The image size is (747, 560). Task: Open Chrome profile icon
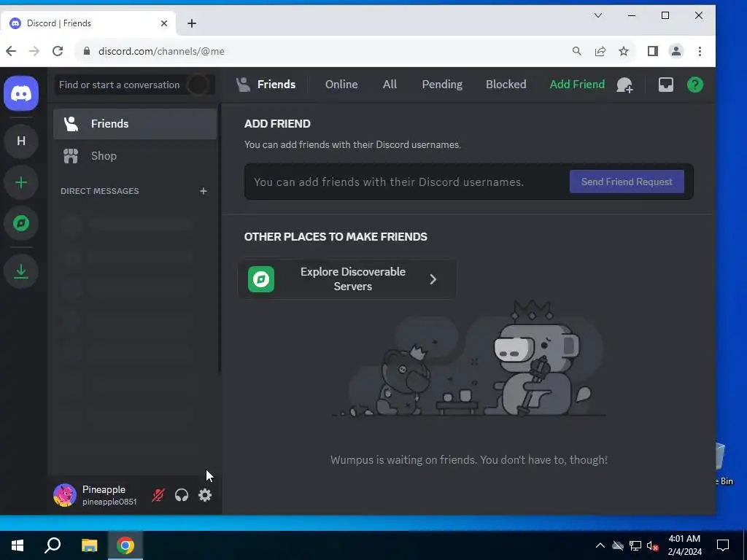tap(676, 51)
